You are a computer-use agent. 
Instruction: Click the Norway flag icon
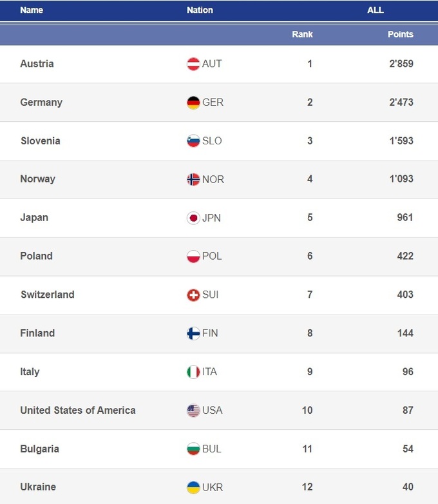click(193, 179)
